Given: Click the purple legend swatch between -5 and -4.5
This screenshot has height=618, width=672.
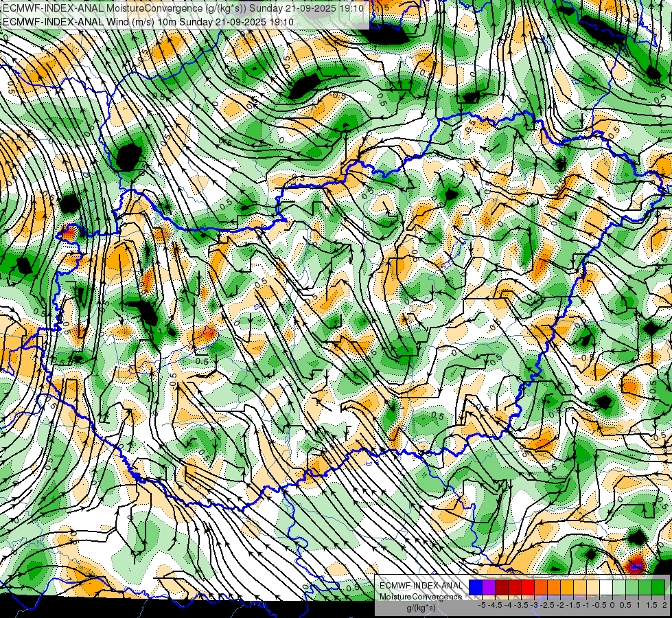Looking at the screenshot, I should tap(489, 587).
